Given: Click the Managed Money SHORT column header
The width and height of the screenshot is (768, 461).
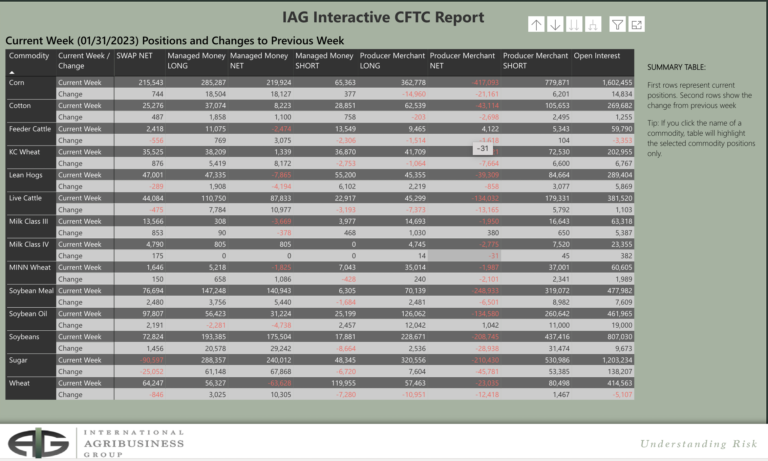Looking at the screenshot, I should (x=324, y=61).
